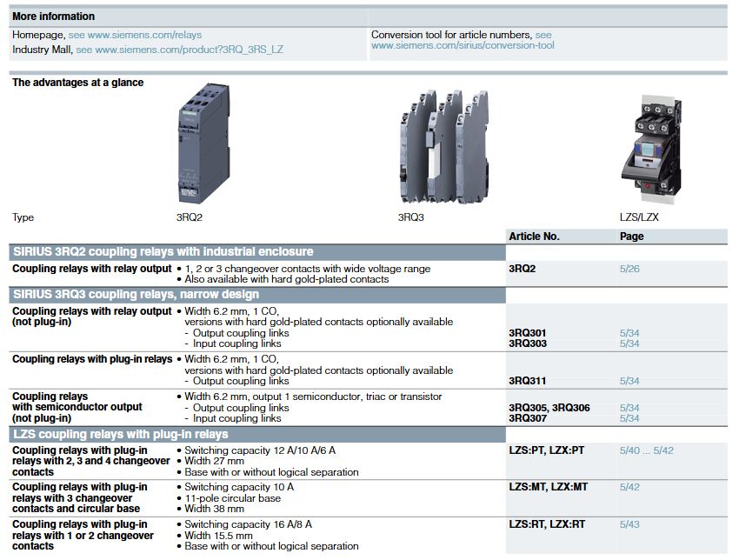This screenshot has height=560, width=739.
Task: Click the 'Article No.' column header
Action: [534, 237]
